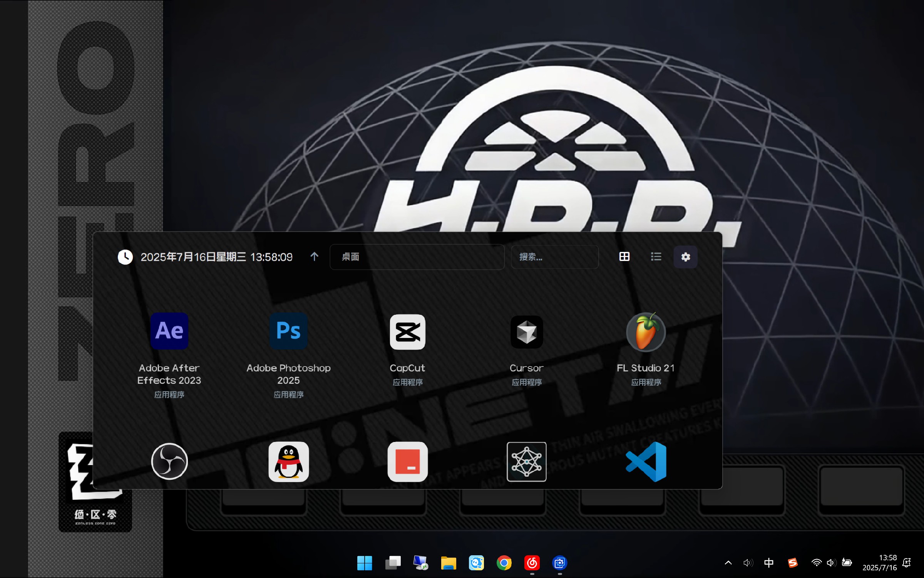Open the red square app icon
The height and width of the screenshot is (578, 924).
coord(407,461)
